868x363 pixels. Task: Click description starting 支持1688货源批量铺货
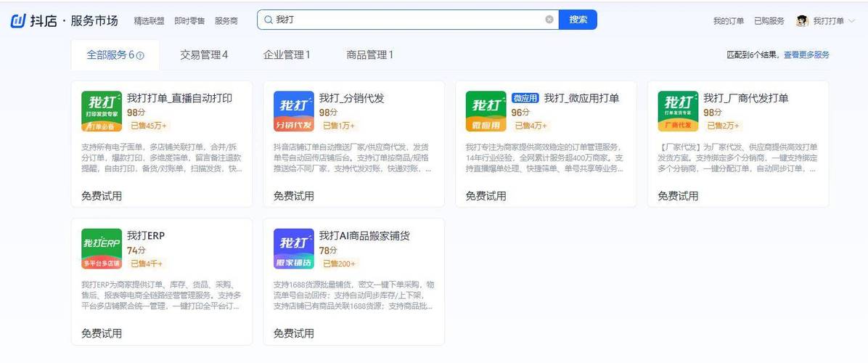[x=353, y=295]
